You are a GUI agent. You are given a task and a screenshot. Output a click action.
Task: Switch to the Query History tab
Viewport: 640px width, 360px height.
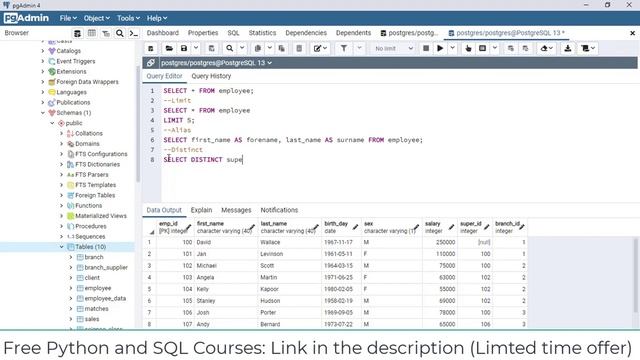pos(211,76)
